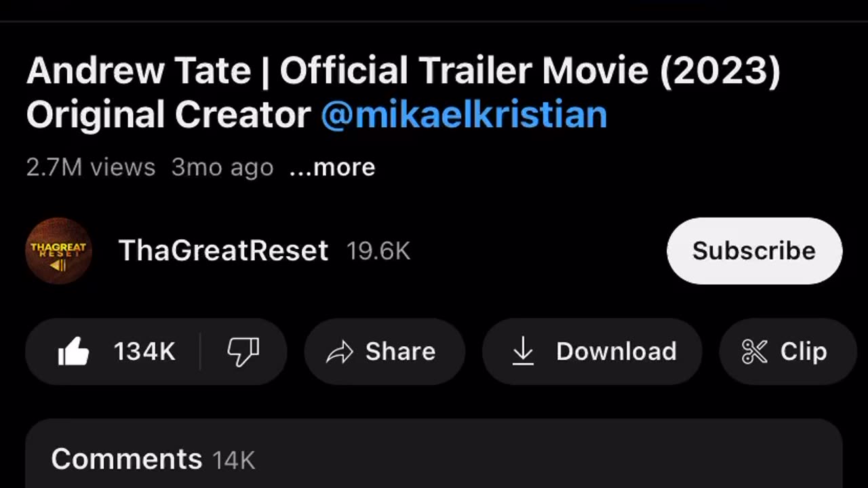The height and width of the screenshot is (488, 868).
Task: Tap the thumbs-up like icon
Action: coord(74,352)
